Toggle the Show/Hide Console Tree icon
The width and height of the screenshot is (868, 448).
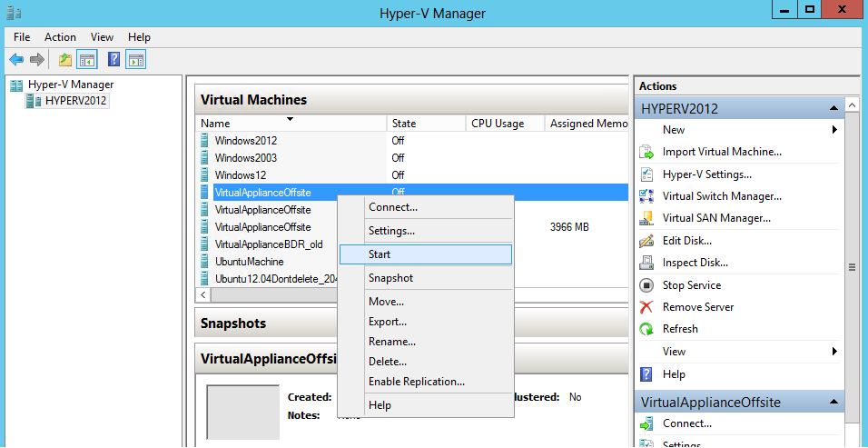pyautogui.click(x=87, y=59)
